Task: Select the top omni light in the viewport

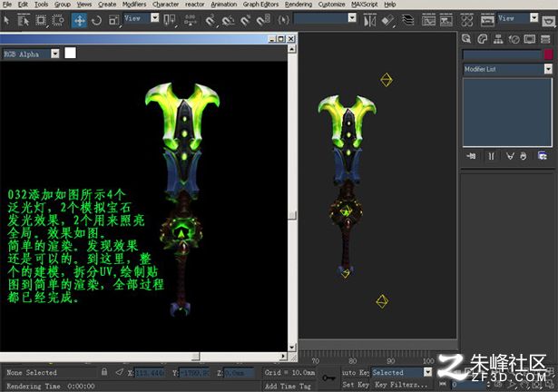Action: pyautogui.click(x=387, y=80)
